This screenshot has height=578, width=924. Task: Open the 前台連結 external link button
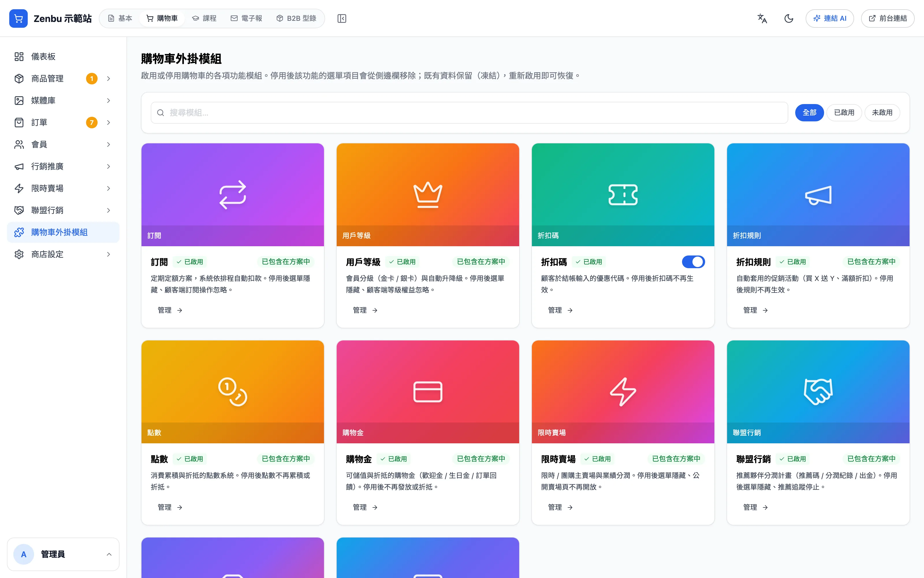click(x=887, y=18)
